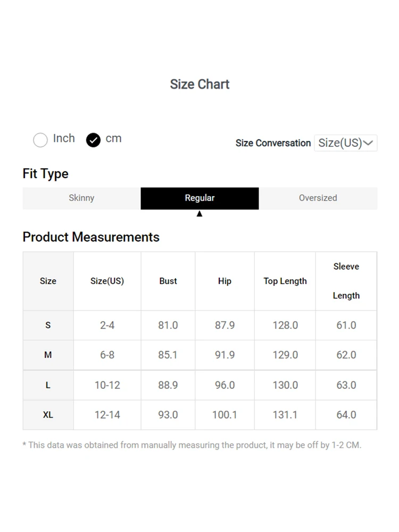
Task: Select the XL size row label
Action: 48,415
